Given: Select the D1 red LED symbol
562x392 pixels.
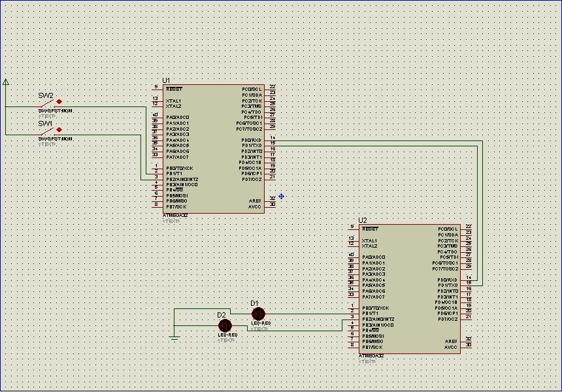Looking at the screenshot, I should pos(258,314).
